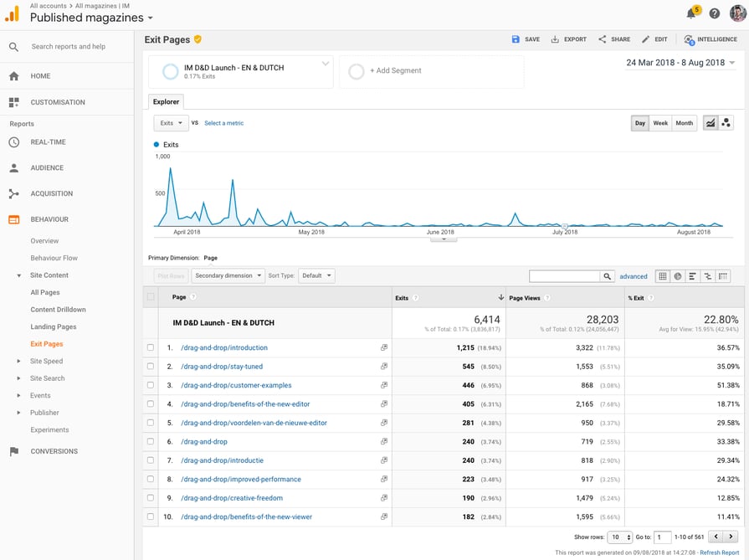Go to the Audience section
Viewport: 749px width, 560px height.
pos(47,167)
